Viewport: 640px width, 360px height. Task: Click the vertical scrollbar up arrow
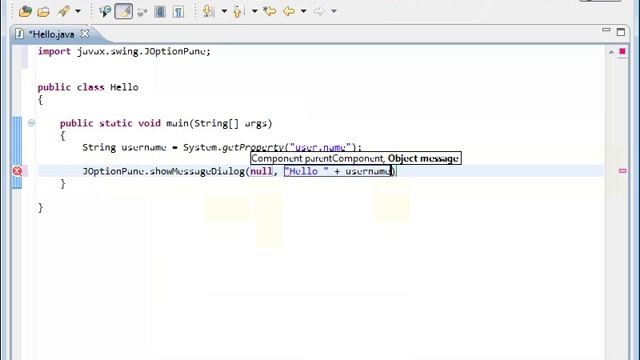click(611, 52)
